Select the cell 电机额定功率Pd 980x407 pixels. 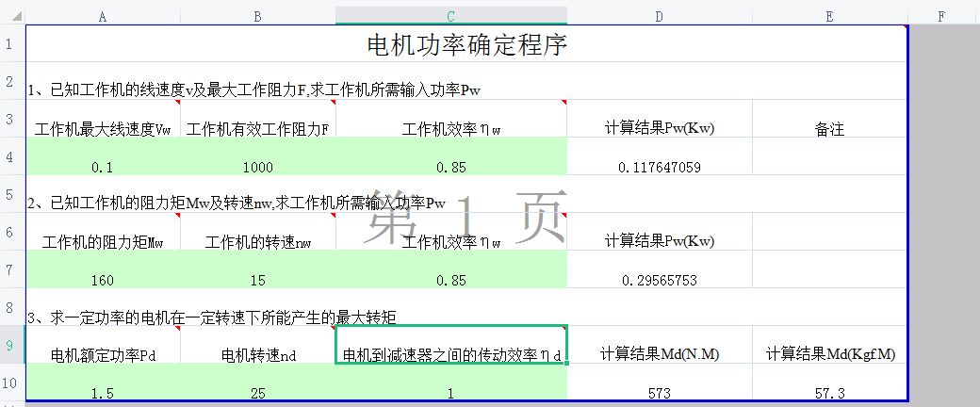[103, 345]
